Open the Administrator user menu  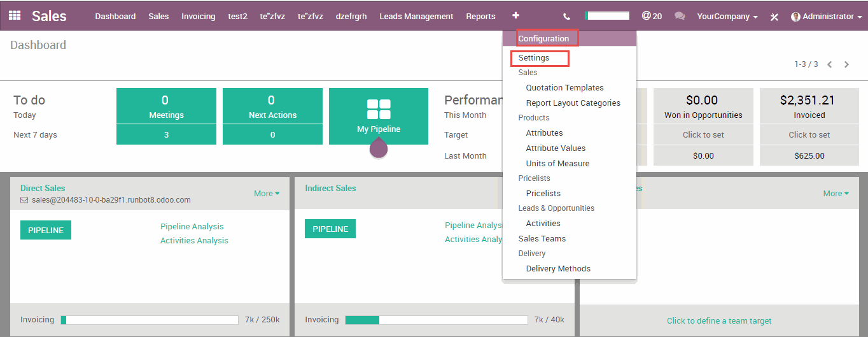(x=822, y=17)
